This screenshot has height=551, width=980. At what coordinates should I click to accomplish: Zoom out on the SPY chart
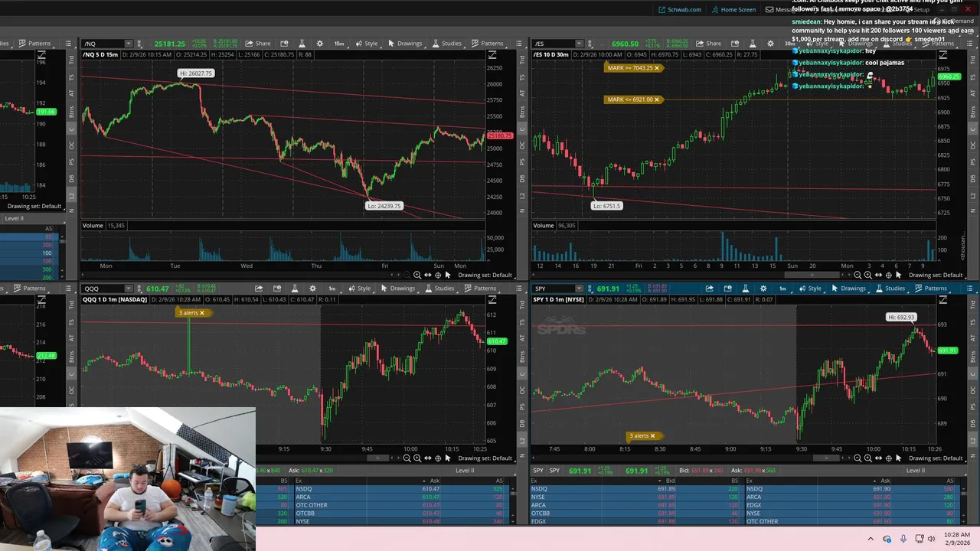point(857,458)
